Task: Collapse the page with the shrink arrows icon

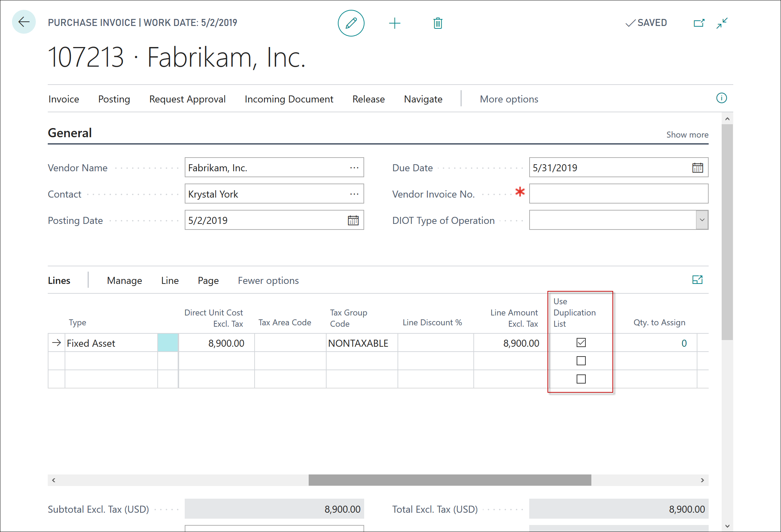Action: click(x=722, y=23)
